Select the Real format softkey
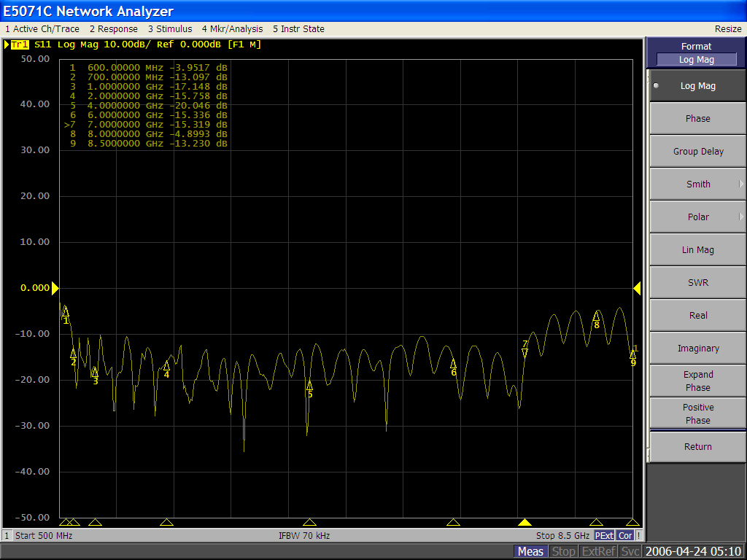This screenshot has height=560, width=747. tap(697, 316)
